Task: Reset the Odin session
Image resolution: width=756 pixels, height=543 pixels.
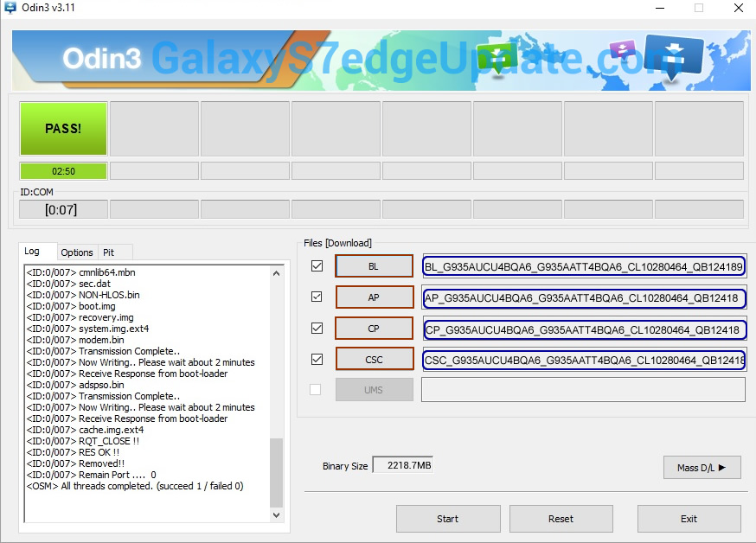Action: (x=561, y=519)
